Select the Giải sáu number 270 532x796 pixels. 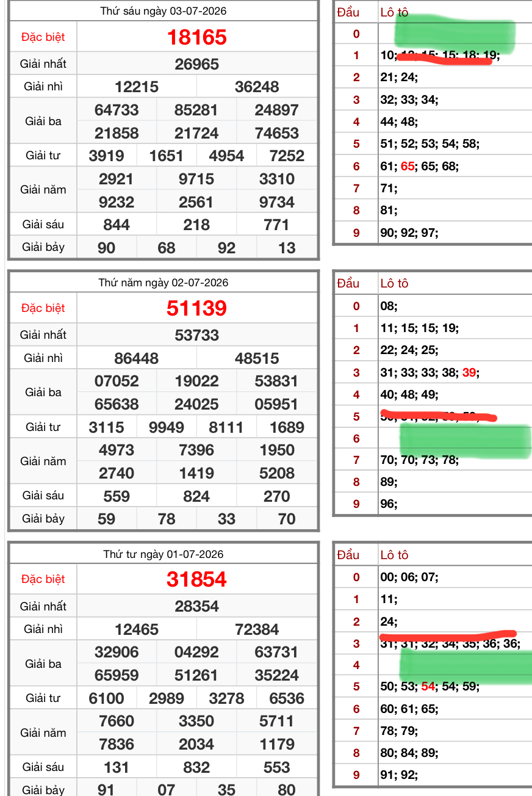[276, 496]
